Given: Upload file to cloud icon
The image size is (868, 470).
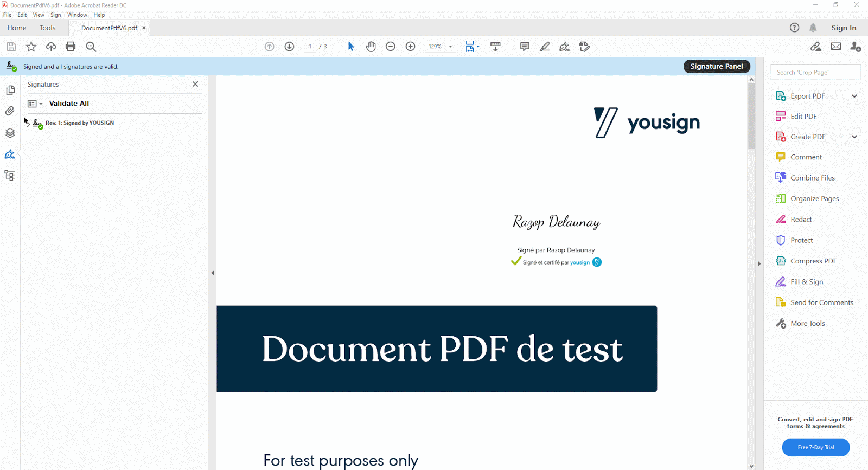Looking at the screenshot, I should tap(51, 47).
